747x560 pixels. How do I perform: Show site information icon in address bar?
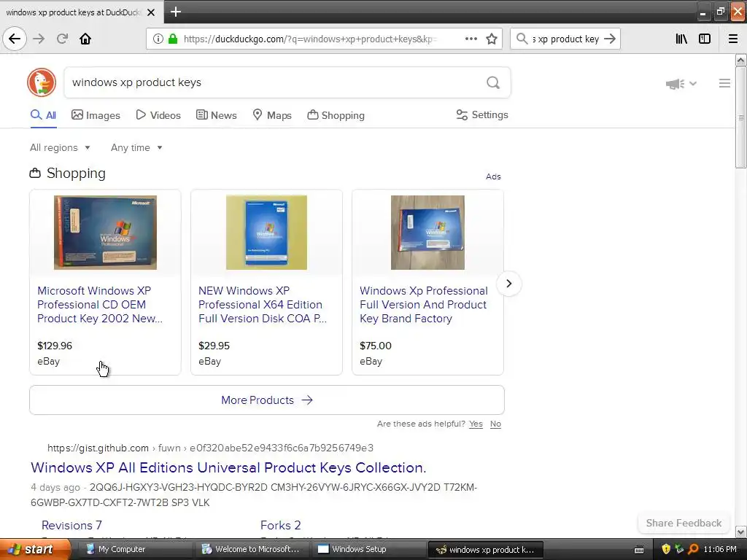click(158, 39)
